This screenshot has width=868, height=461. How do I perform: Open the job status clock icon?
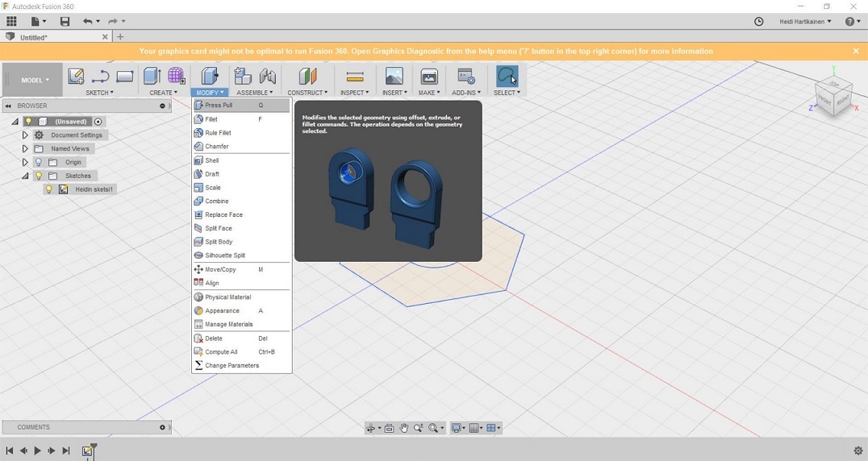pyautogui.click(x=759, y=22)
